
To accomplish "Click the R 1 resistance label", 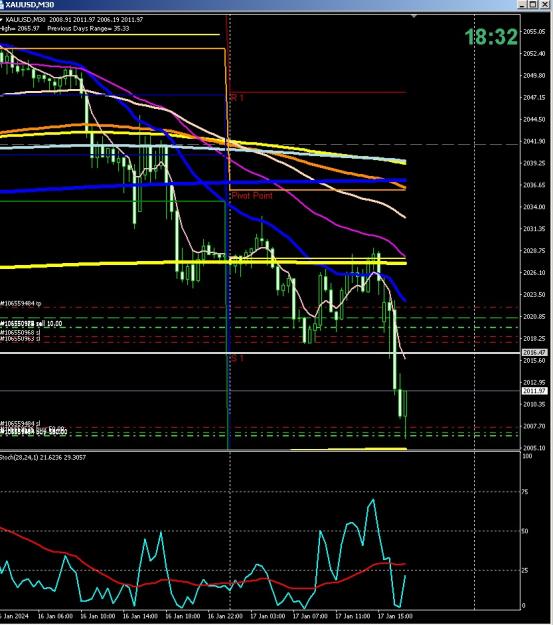I will [237, 98].
